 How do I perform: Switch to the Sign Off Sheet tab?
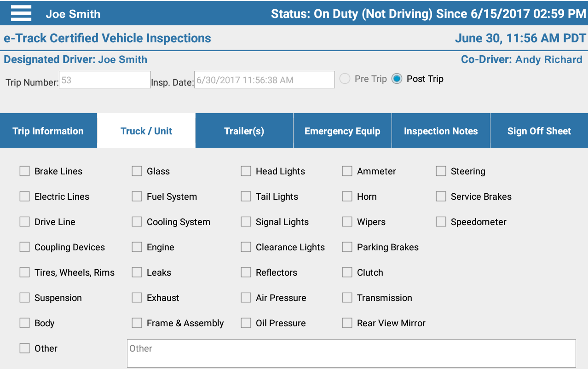539,131
